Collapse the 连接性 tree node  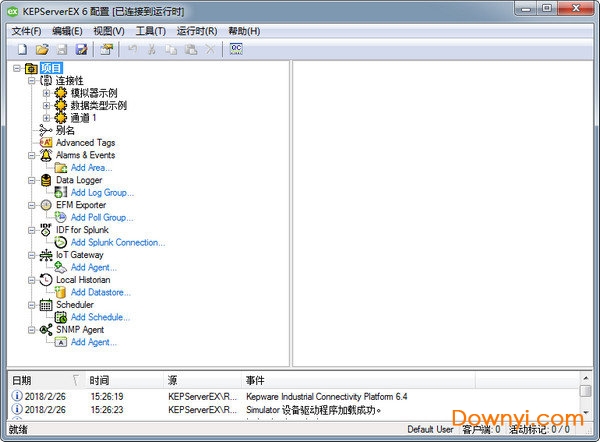[x=32, y=80]
